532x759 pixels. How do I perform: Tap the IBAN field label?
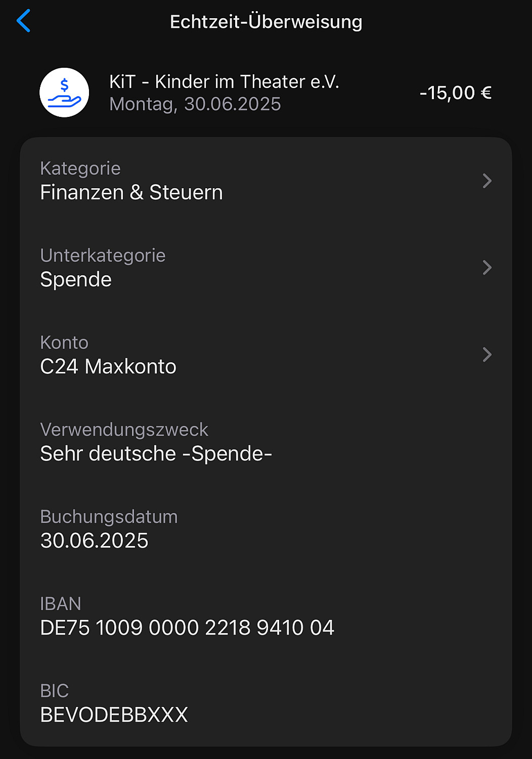click(x=61, y=604)
